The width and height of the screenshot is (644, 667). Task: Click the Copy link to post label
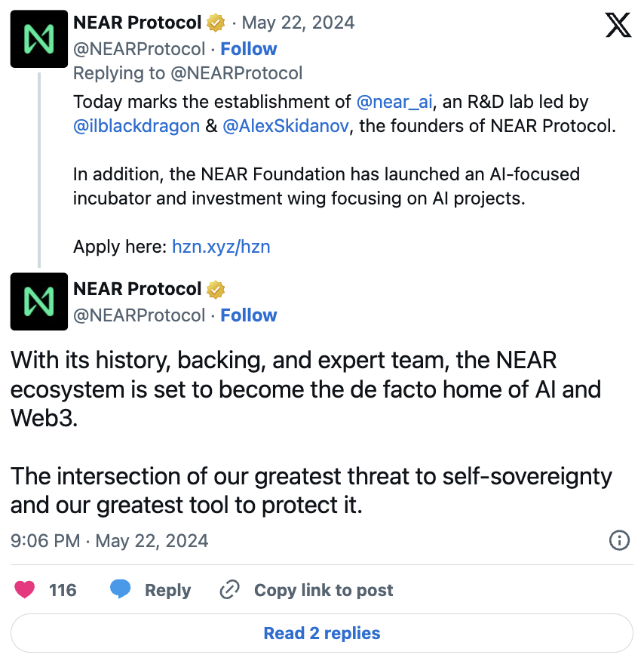coord(324,590)
